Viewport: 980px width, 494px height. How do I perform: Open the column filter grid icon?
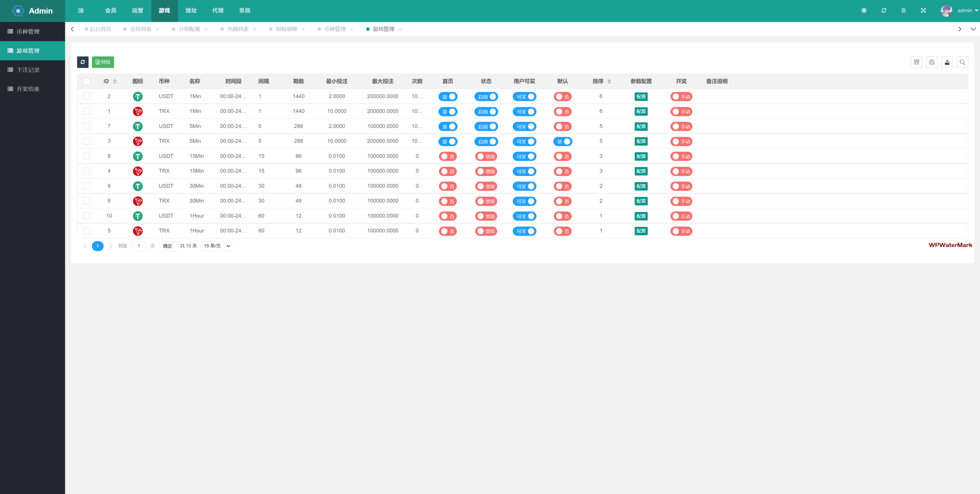(916, 62)
